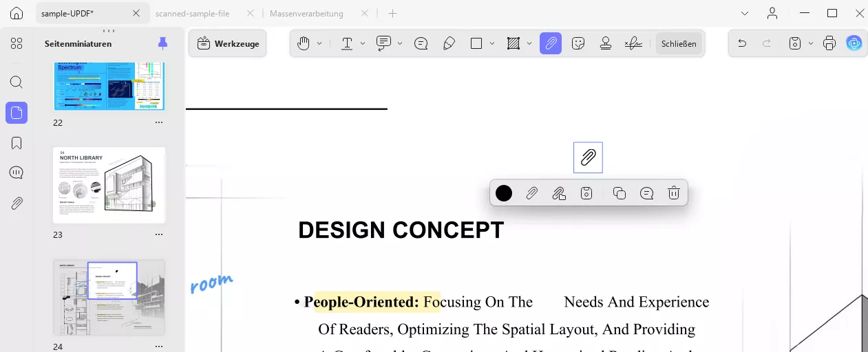Click the Seitenminiaturen panel title
Screen dimensions: 868x352
point(78,43)
